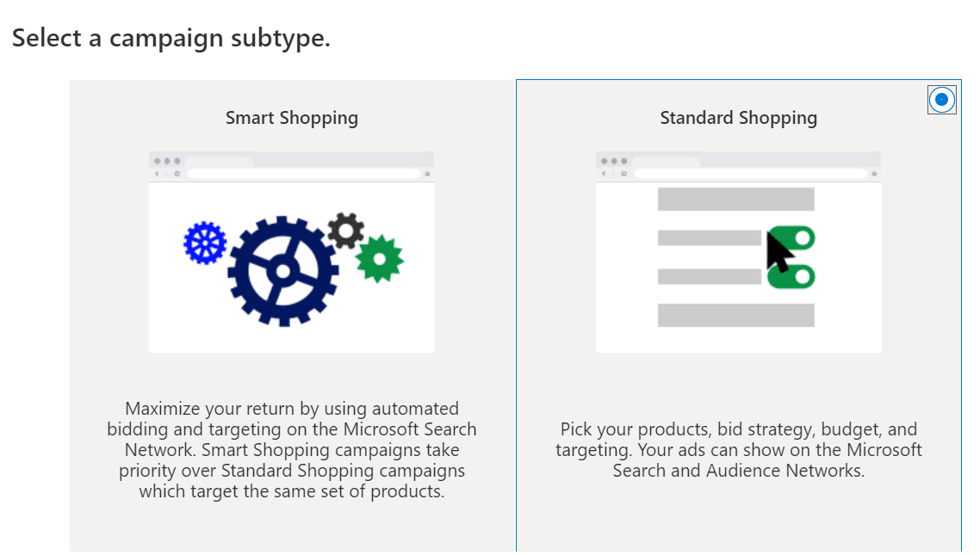The image size is (980, 555).
Task: Choose the Standard Shopping card title
Action: pos(738,118)
